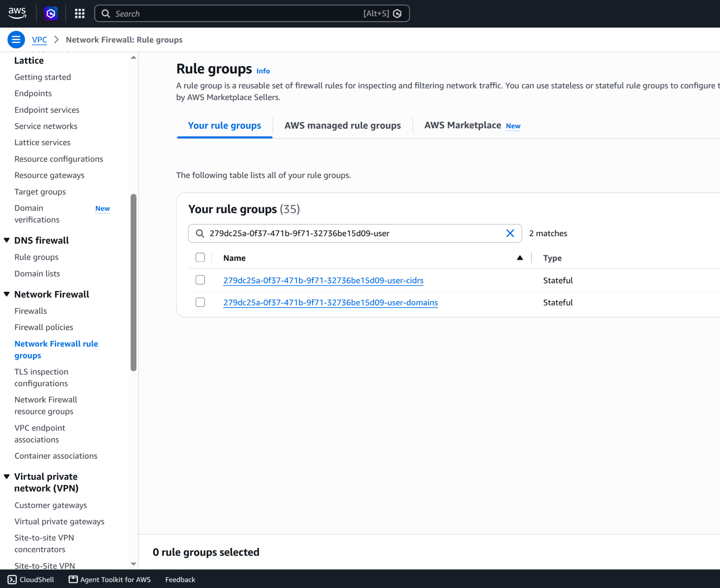Open Customer gateways page
This screenshot has width=720, height=588.
(51, 505)
